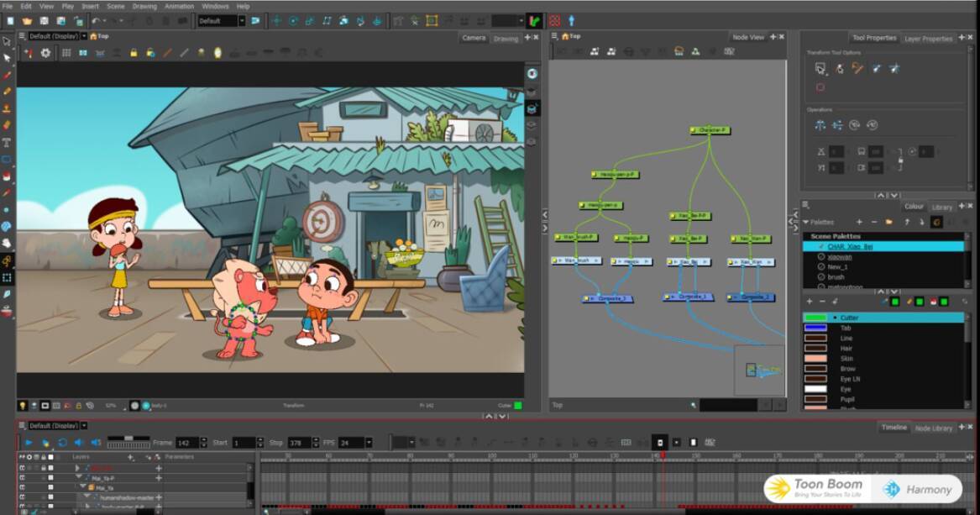
Task: Toggle visibility of the Mai_Ya-P layer
Action: coord(23,478)
